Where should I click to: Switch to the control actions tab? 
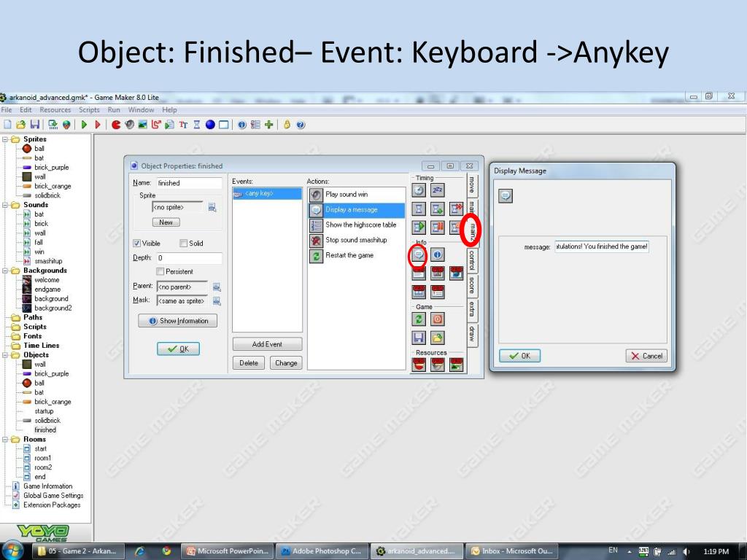coord(472,260)
